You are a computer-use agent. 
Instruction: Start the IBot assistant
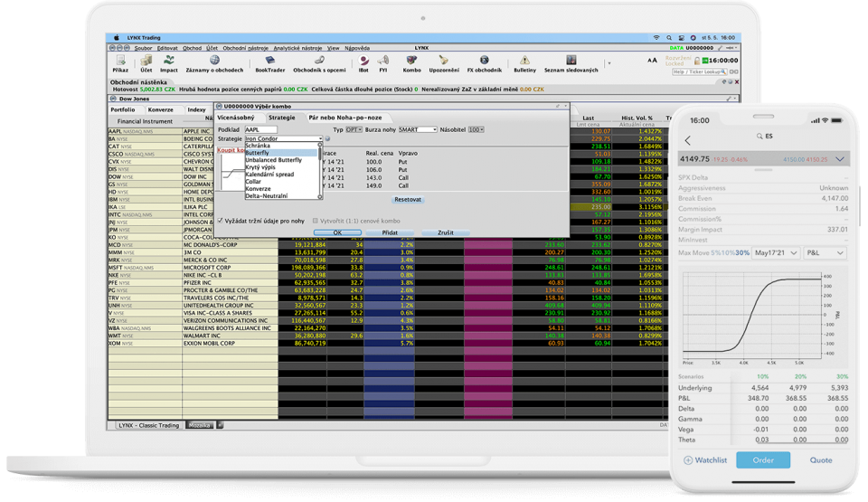(x=363, y=63)
